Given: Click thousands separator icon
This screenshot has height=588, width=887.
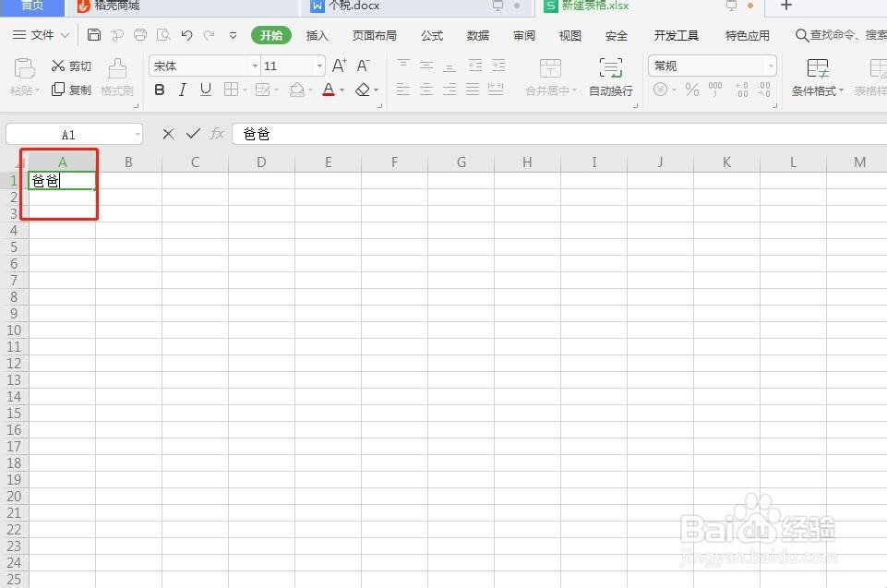Looking at the screenshot, I should click(x=715, y=90).
